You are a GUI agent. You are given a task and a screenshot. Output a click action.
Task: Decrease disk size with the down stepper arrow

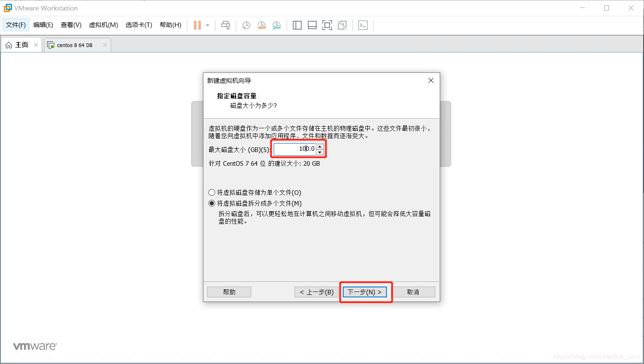click(320, 152)
